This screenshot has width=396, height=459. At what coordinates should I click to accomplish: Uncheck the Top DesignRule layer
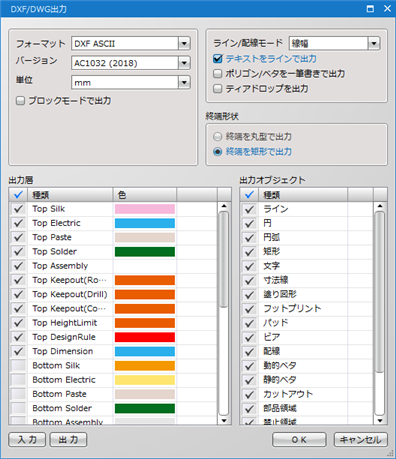18,337
